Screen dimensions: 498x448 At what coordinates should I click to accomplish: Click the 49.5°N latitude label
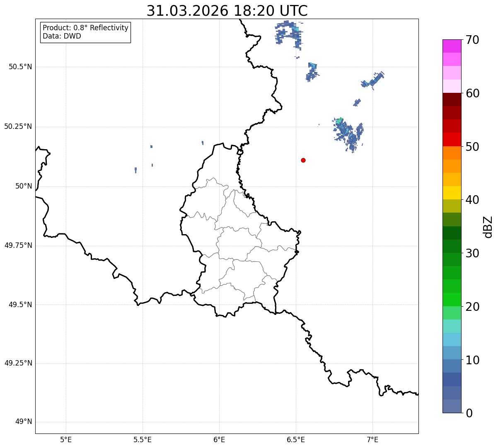[x=20, y=305]
